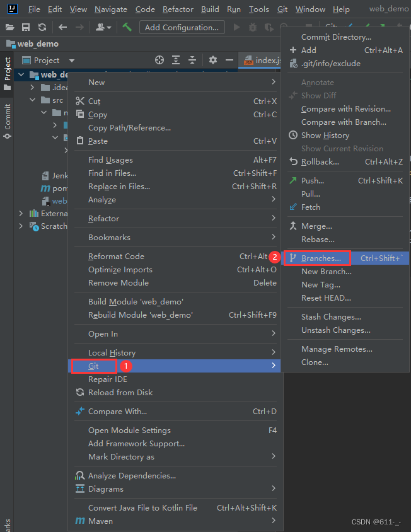Select Reformat Code
The image size is (411, 532).
point(176,256)
